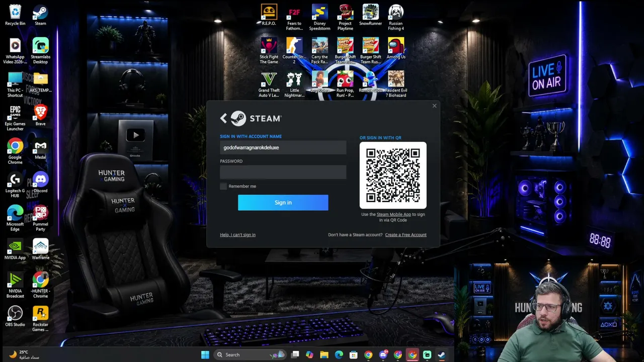Select the Grand Theft Auto V icon
This screenshot has width=644, height=362.
point(269,84)
